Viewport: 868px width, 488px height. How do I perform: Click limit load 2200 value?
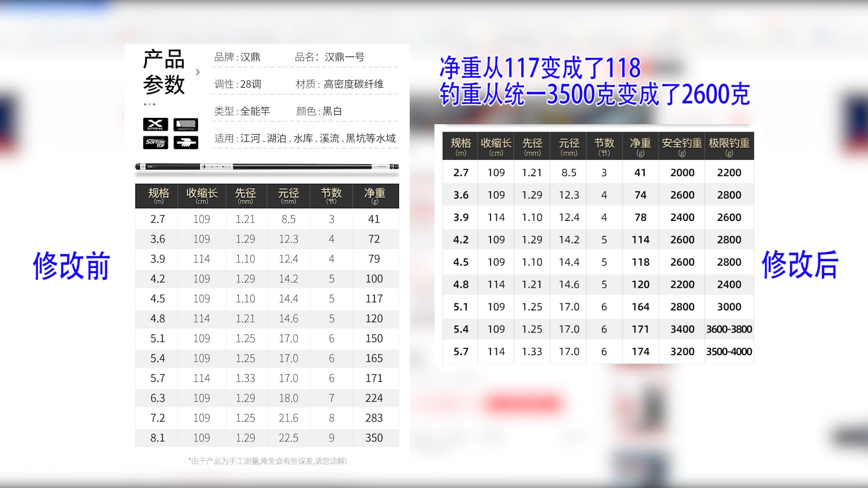tap(729, 173)
